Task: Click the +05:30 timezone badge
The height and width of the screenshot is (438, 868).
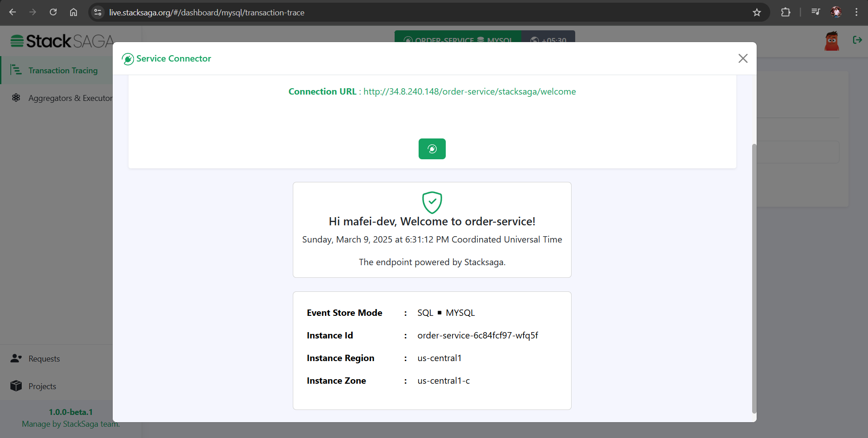Action: click(x=548, y=40)
